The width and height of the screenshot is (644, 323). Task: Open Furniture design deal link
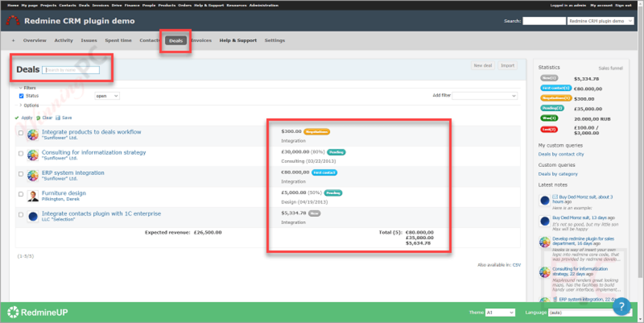click(x=64, y=193)
